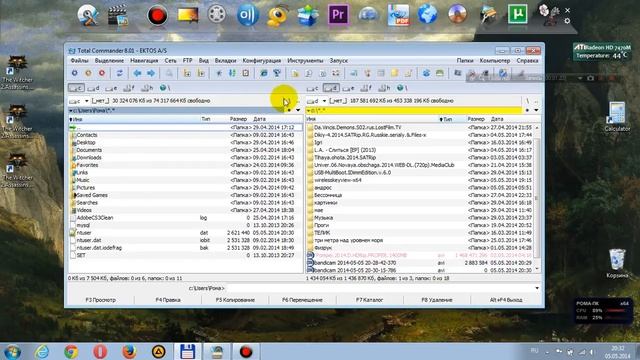Select the Музыка folder in right panel
This screenshot has width=640, height=360.
coord(420,218)
